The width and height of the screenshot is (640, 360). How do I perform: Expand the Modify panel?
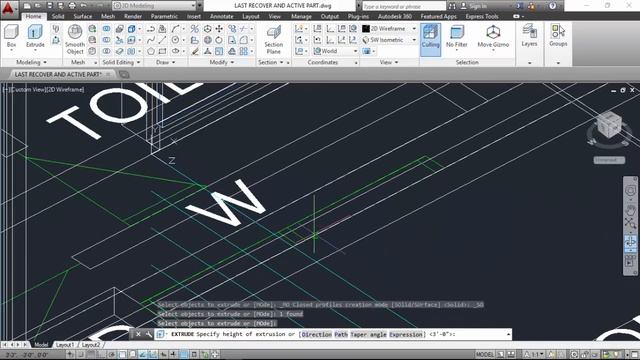pos(222,62)
